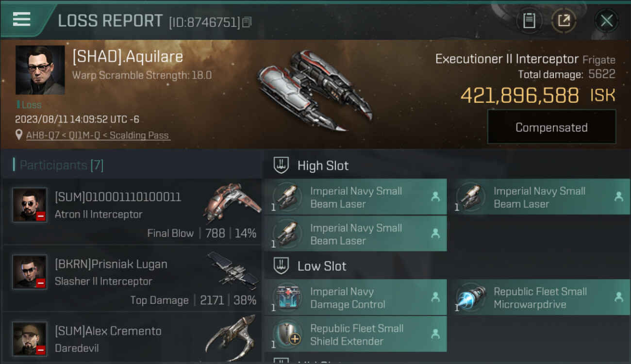Open the hamburger menu icon
Viewport: 631px width, 364px height.
(21, 19)
